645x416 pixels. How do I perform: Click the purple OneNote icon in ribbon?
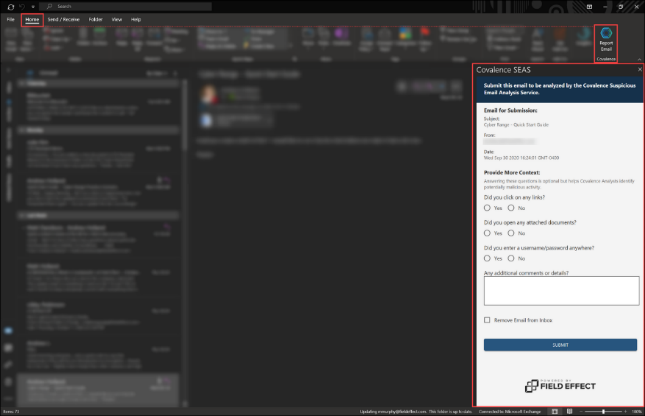[341, 33]
